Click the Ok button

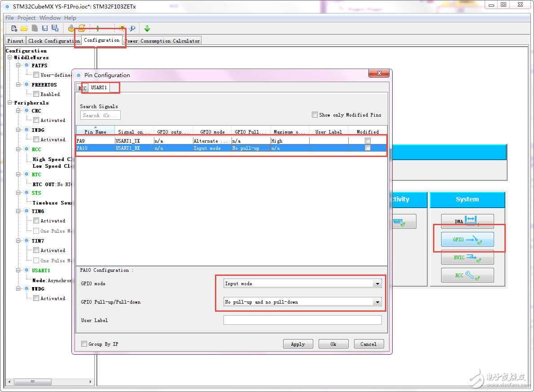[333, 344]
